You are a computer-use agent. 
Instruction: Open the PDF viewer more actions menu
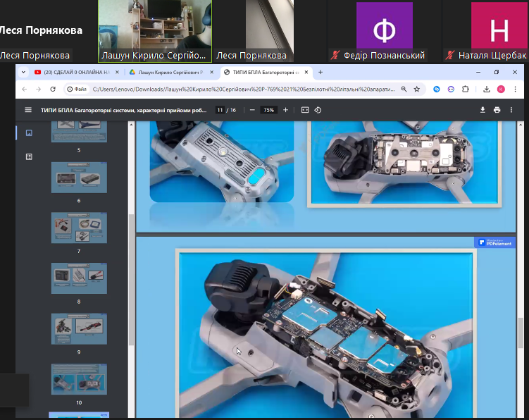click(511, 110)
